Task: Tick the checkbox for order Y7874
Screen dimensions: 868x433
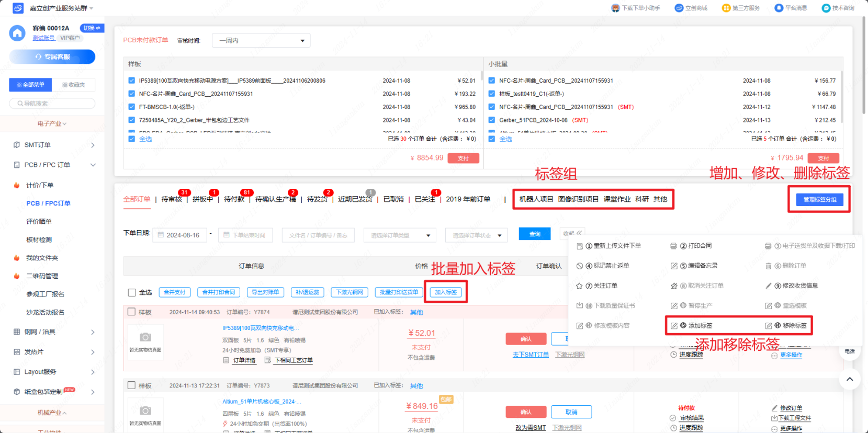Action: pos(132,312)
